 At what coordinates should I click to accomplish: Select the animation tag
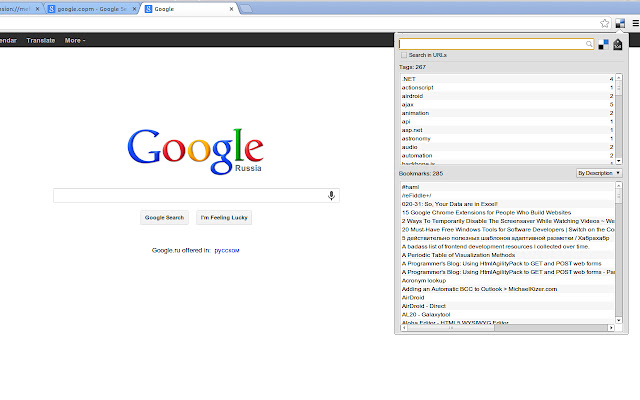click(507, 113)
